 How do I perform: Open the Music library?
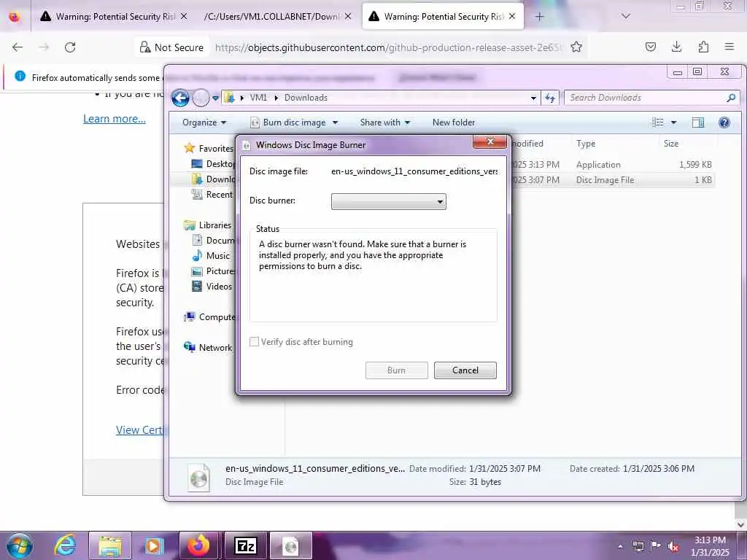pyautogui.click(x=211, y=256)
